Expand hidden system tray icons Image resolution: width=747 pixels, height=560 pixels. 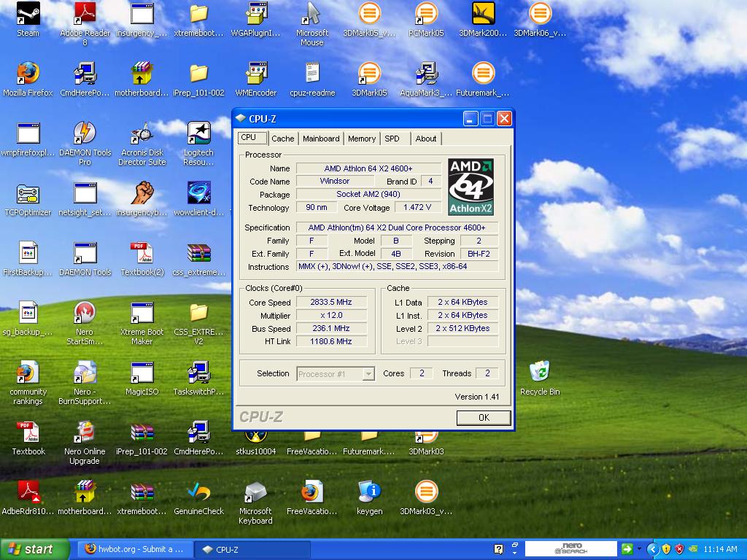pyautogui.click(x=653, y=549)
